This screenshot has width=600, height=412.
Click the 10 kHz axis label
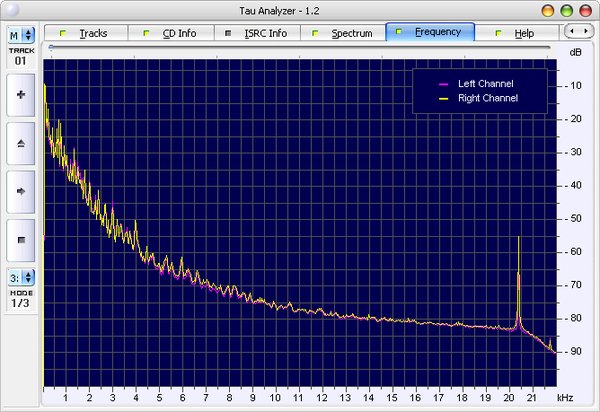point(275,398)
